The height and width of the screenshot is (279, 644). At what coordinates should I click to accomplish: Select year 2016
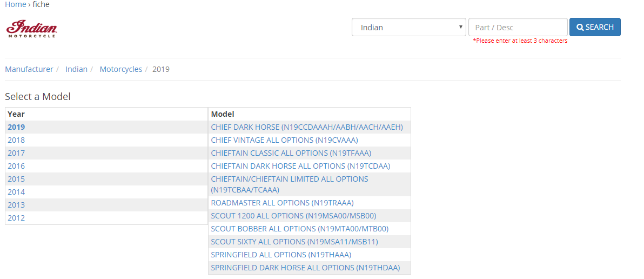coord(16,166)
